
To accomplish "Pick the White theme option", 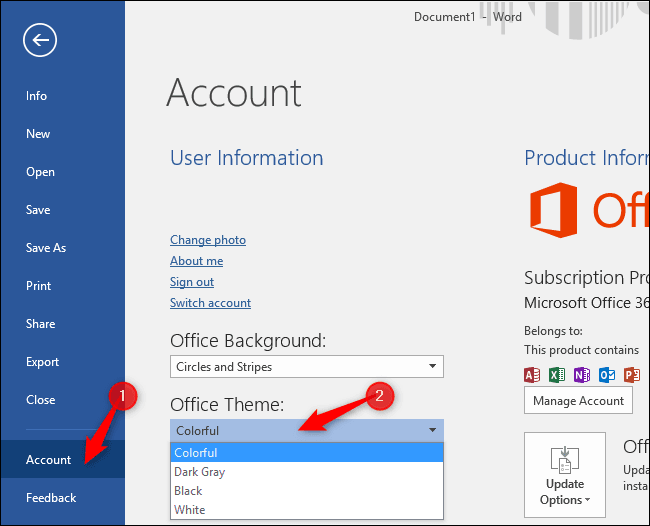I will point(189,510).
